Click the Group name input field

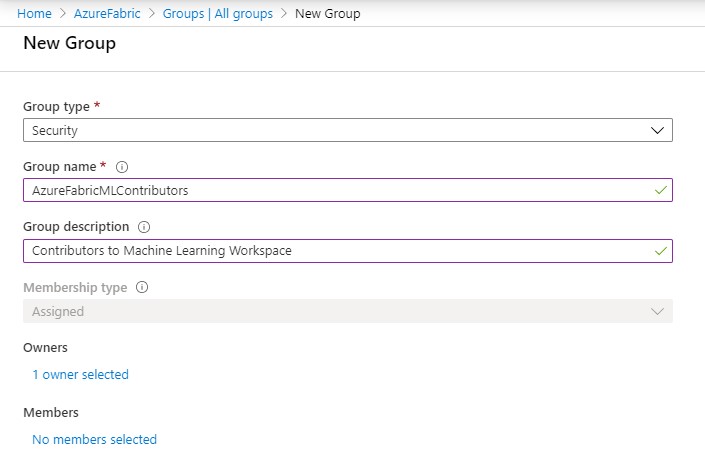click(x=348, y=190)
